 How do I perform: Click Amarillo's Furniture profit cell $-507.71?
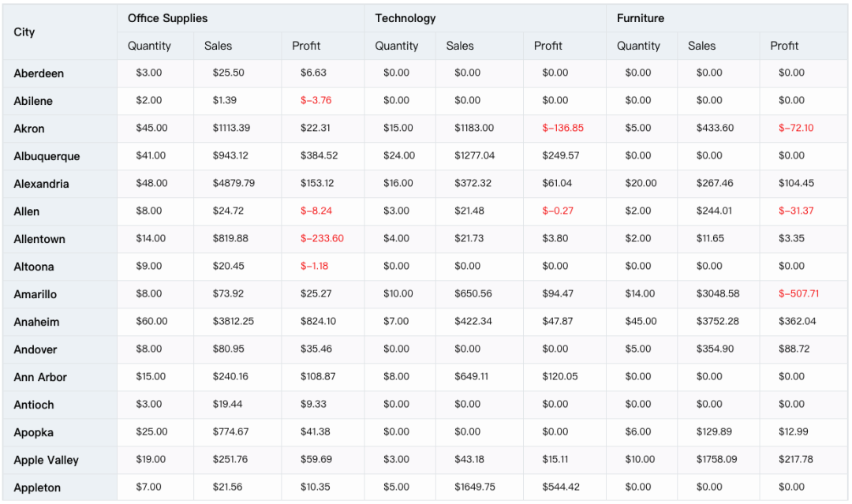(798, 294)
